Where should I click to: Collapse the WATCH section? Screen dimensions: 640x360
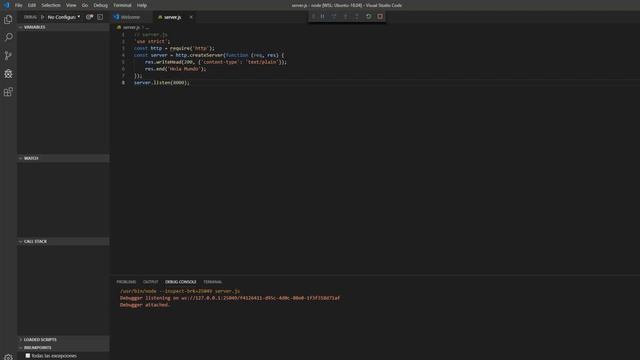63,158
